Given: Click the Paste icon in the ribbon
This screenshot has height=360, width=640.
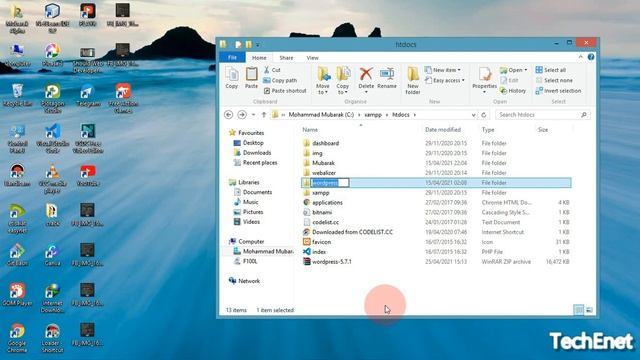Looking at the screenshot, I should [251, 78].
